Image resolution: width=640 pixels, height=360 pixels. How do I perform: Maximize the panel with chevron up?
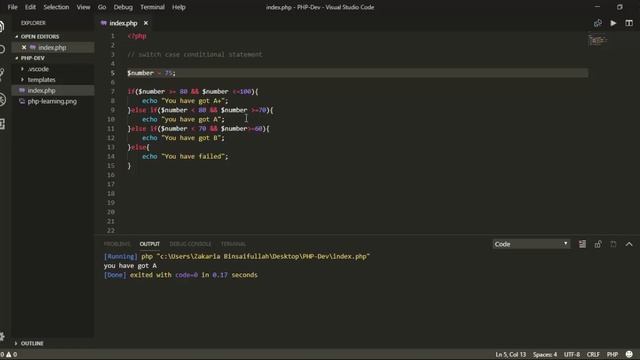[629, 244]
